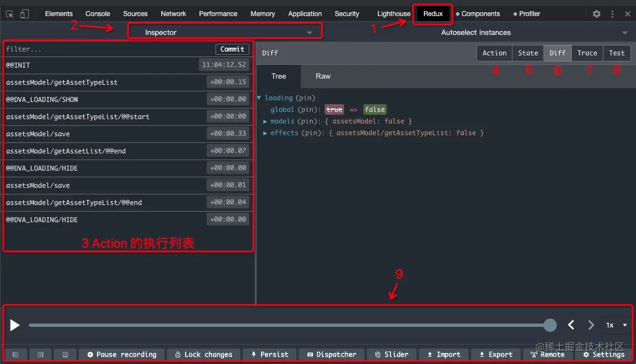Enable Remote monitoring
Viewport: 636px width, 364px height.
point(547,354)
